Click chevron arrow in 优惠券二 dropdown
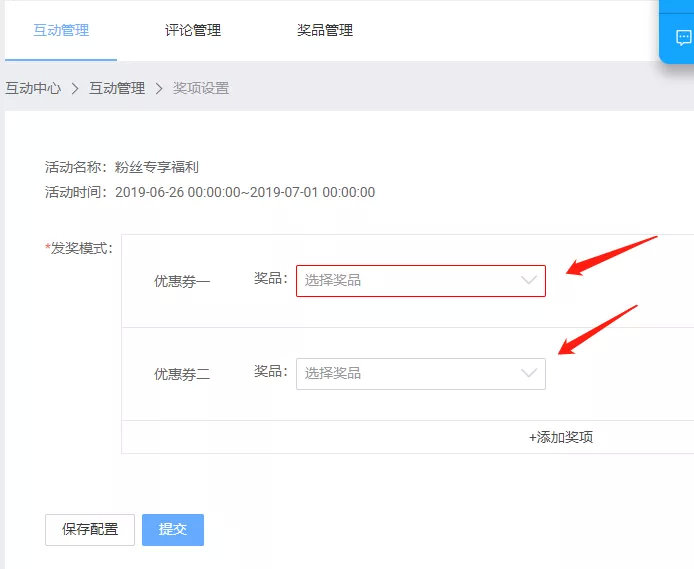 click(529, 373)
